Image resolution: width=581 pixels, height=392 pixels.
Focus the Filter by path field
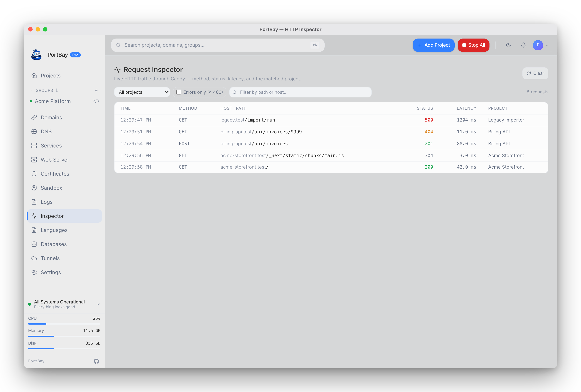(300, 92)
